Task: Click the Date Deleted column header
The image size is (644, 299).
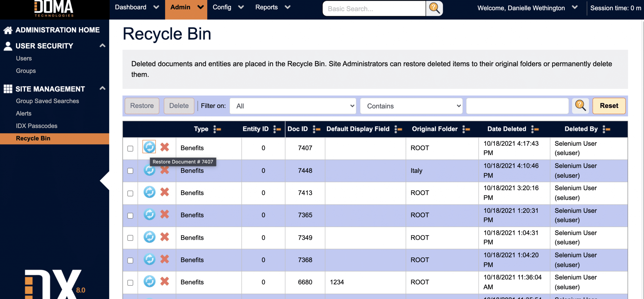Action: pyautogui.click(x=507, y=129)
